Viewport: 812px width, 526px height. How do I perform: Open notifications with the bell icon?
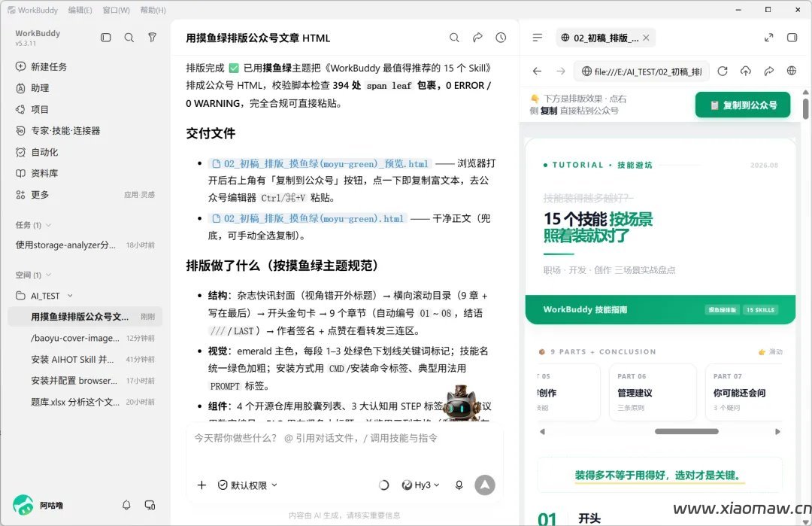pyautogui.click(x=126, y=505)
